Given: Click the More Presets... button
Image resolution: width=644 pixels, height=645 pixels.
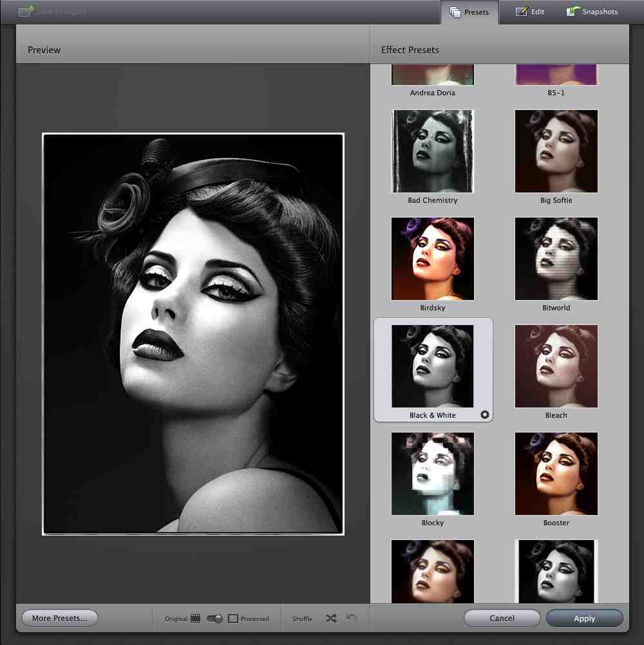Looking at the screenshot, I should [x=59, y=619].
